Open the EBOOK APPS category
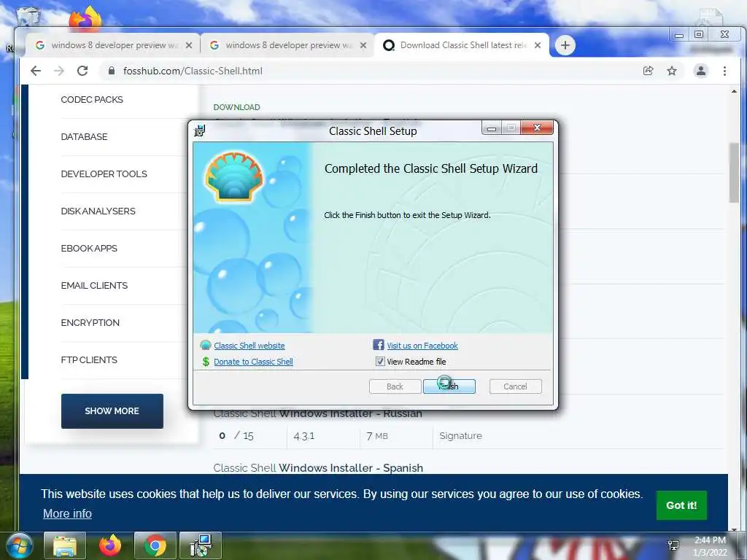Screen dimensions: 747x560 click(x=89, y=248)
